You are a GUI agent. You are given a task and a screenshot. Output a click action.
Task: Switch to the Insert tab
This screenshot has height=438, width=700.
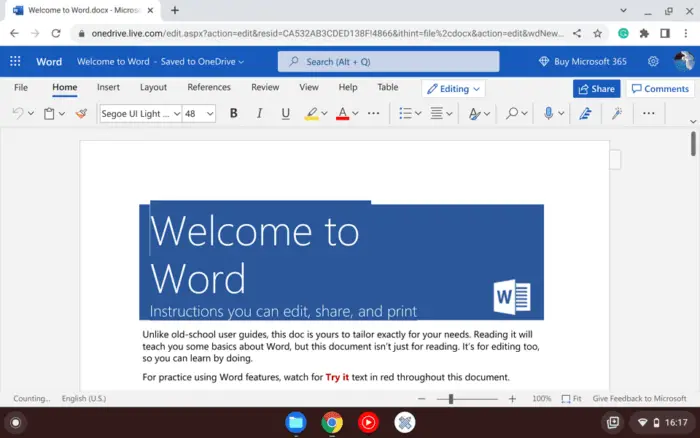click(x=108, y=88)
